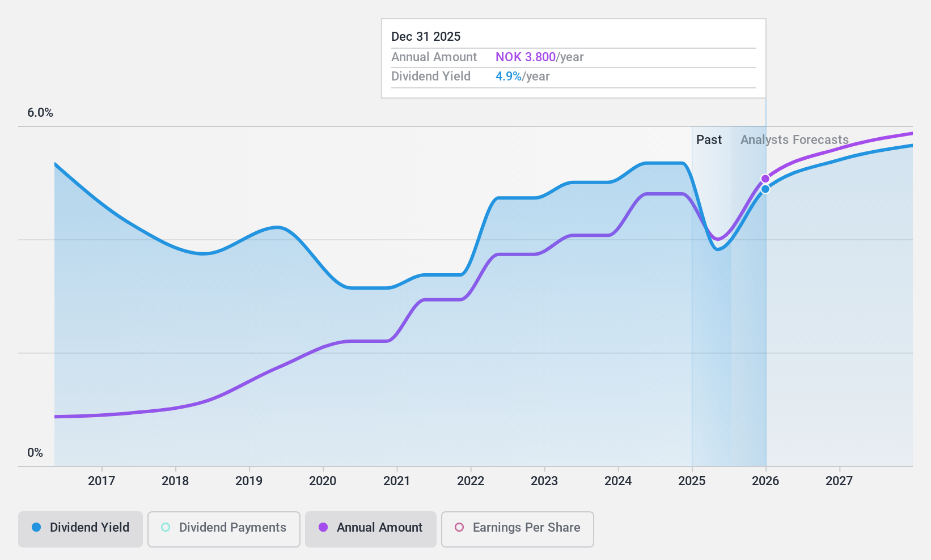Click the hollow circle in Earnings Per Share legend
The image size is (931, 560).
[459, 527]
